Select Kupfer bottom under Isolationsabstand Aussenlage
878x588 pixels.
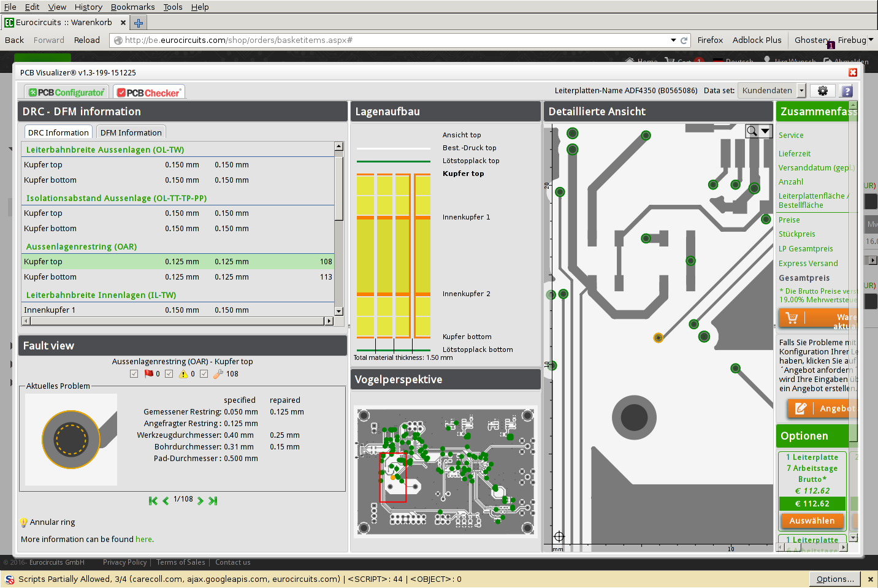(x=178, y=228)
